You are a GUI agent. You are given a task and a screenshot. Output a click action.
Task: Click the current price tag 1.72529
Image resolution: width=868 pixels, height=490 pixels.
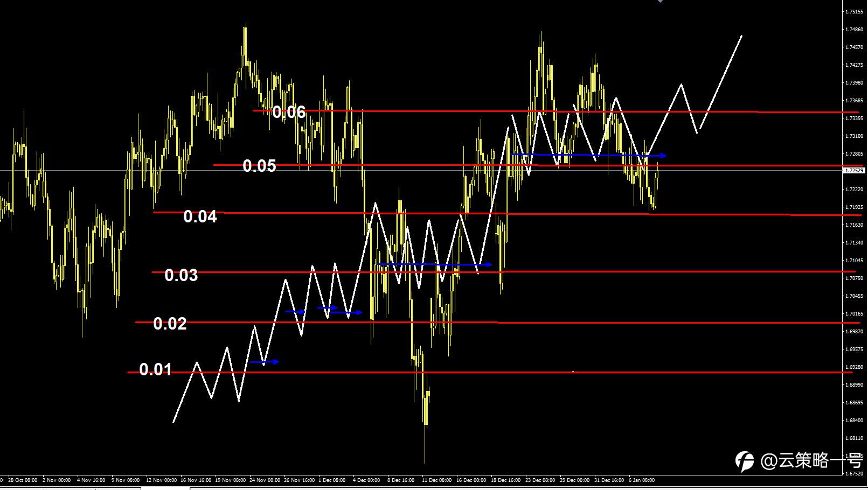(x=854, y=170)
